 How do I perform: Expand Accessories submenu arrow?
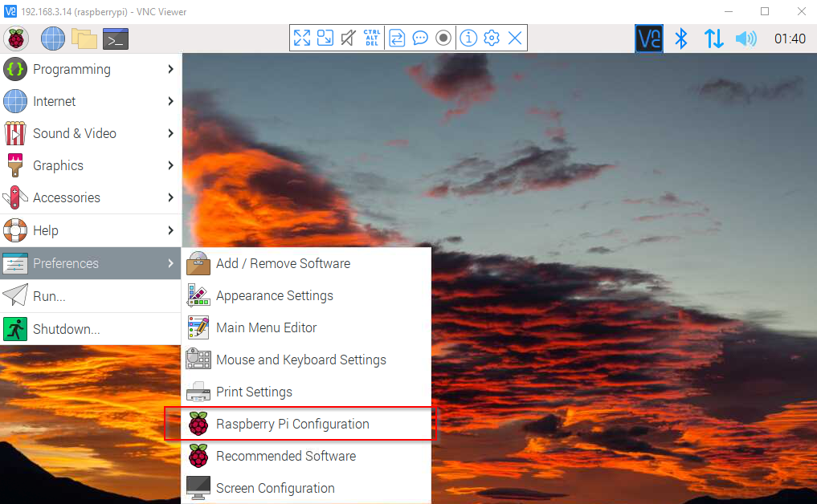[x=170, y=198]
